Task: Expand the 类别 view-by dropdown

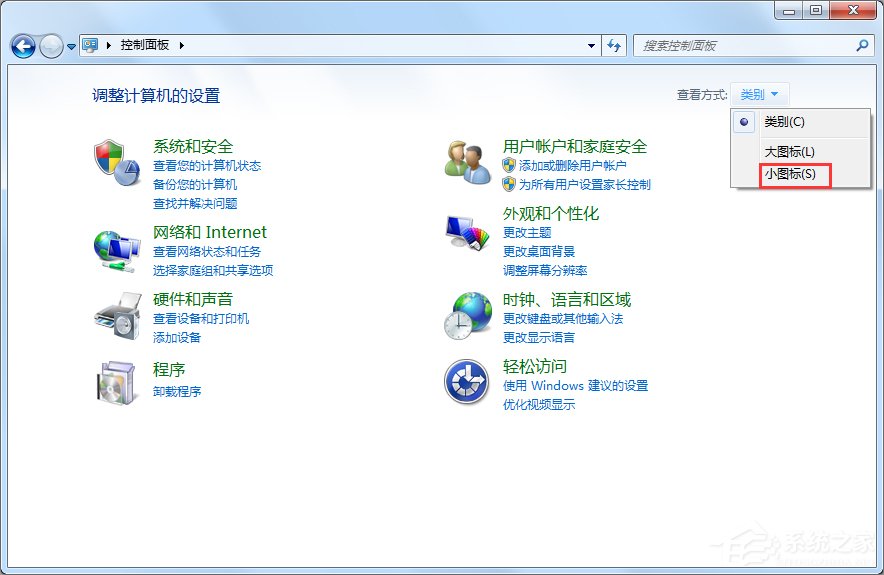Action: click(759, 95)
